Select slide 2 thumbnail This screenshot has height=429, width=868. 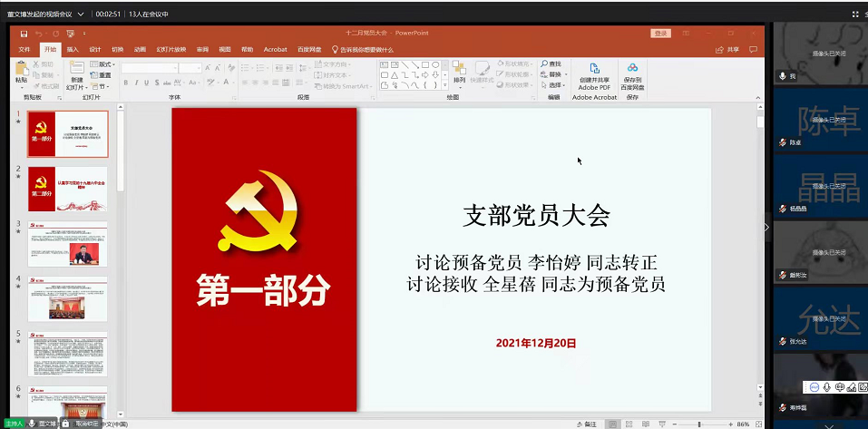[x=68, y=189]
